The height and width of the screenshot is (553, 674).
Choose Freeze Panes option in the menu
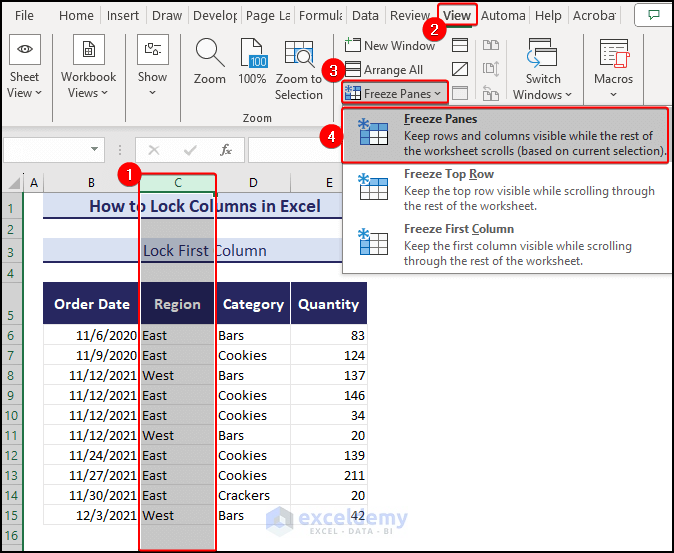tap(506, 135)
